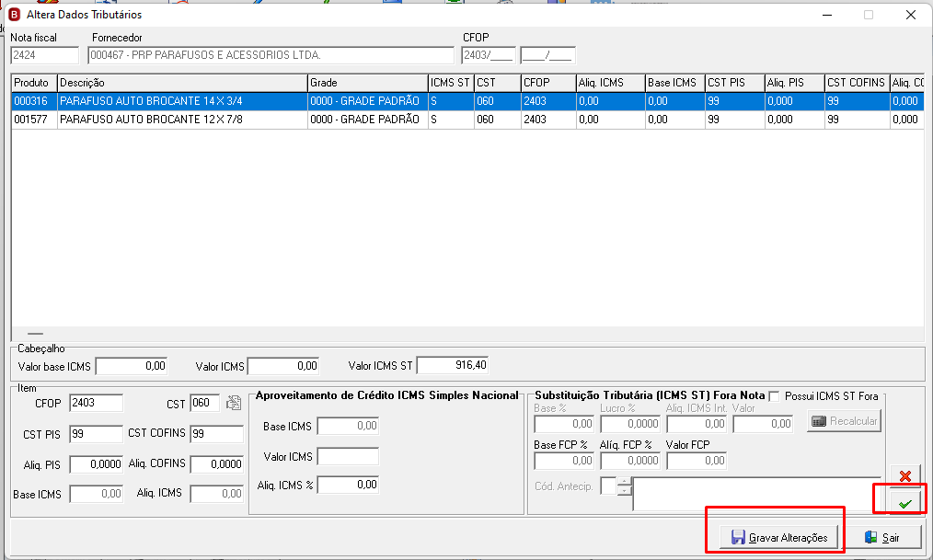Click the Aliq. ICMS column header

pyautogui.click(x=610, y=83)
